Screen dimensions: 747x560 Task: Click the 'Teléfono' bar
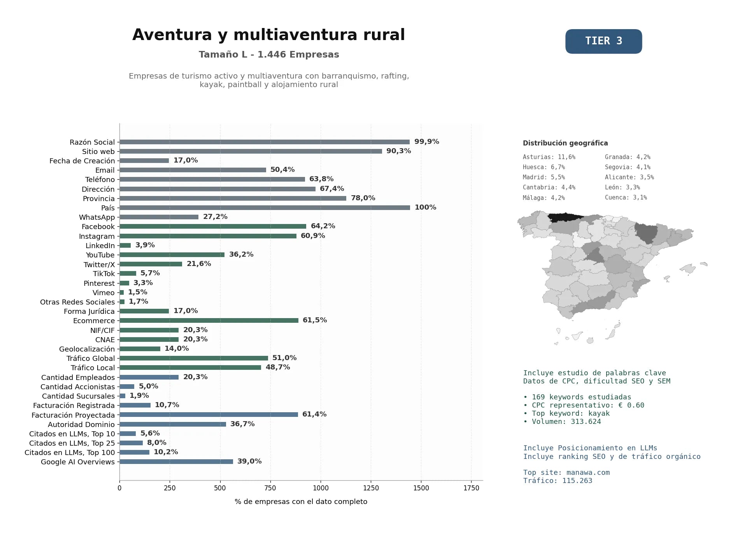[212, 179]
